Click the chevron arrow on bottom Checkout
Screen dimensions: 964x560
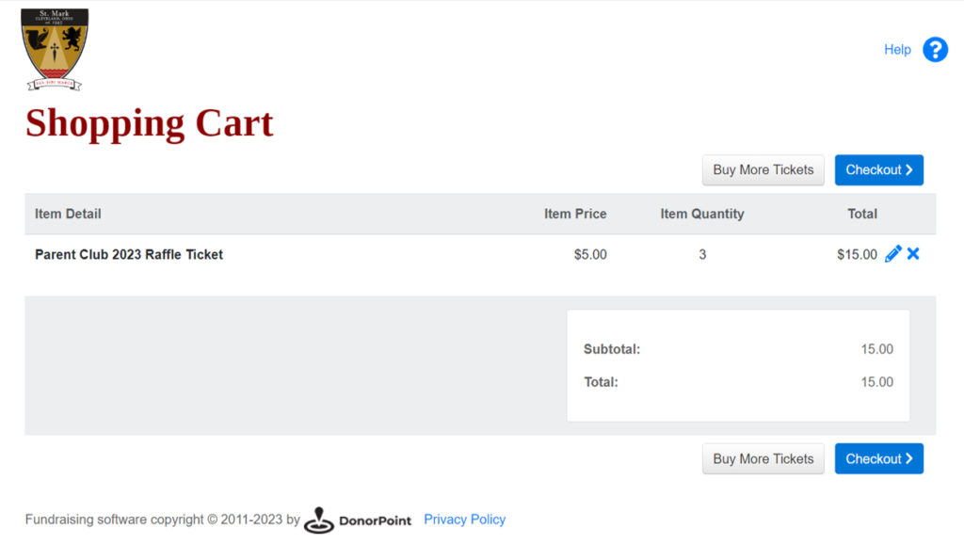coord(909,458)
